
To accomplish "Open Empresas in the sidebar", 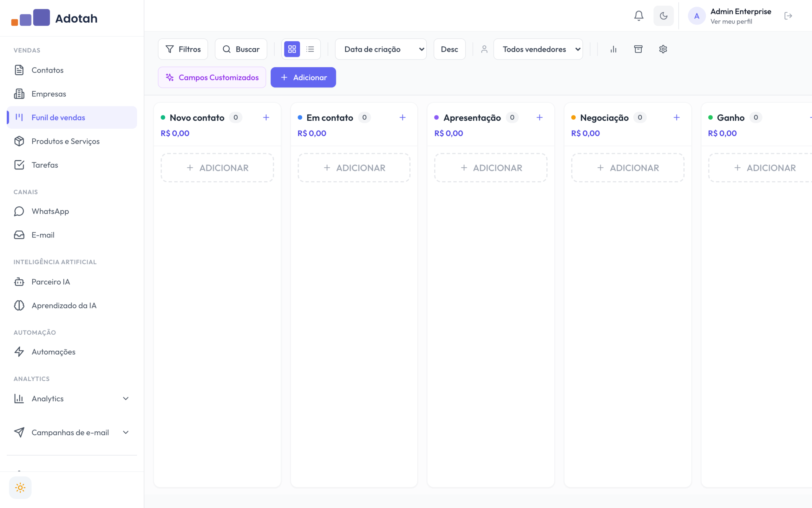I will point(72,94).
